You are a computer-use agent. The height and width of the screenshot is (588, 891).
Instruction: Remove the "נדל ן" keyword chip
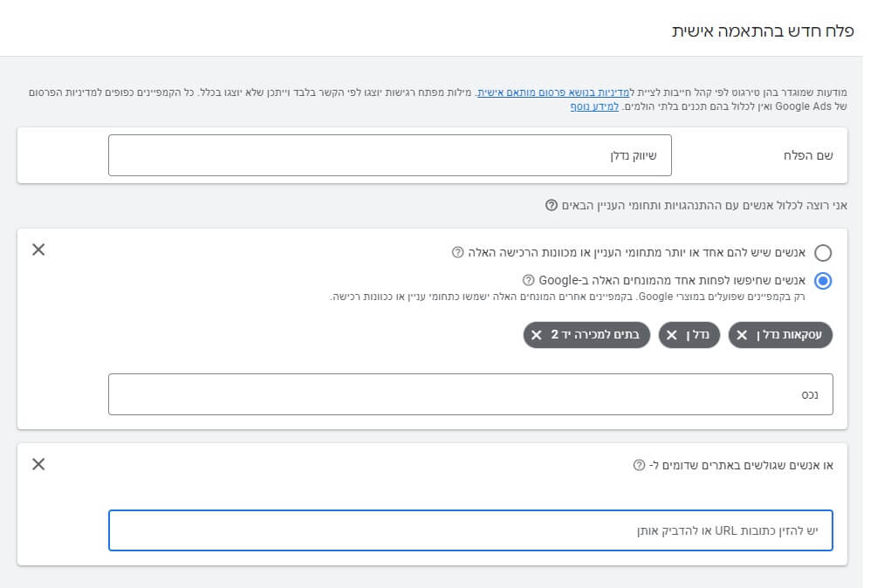coord(671,335)
